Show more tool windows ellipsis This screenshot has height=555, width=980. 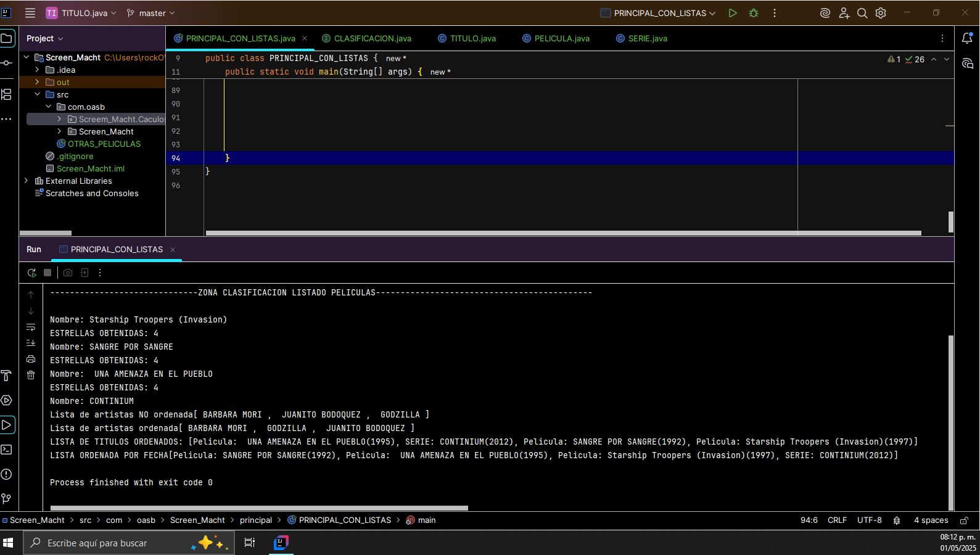click(x=7, y=119)
